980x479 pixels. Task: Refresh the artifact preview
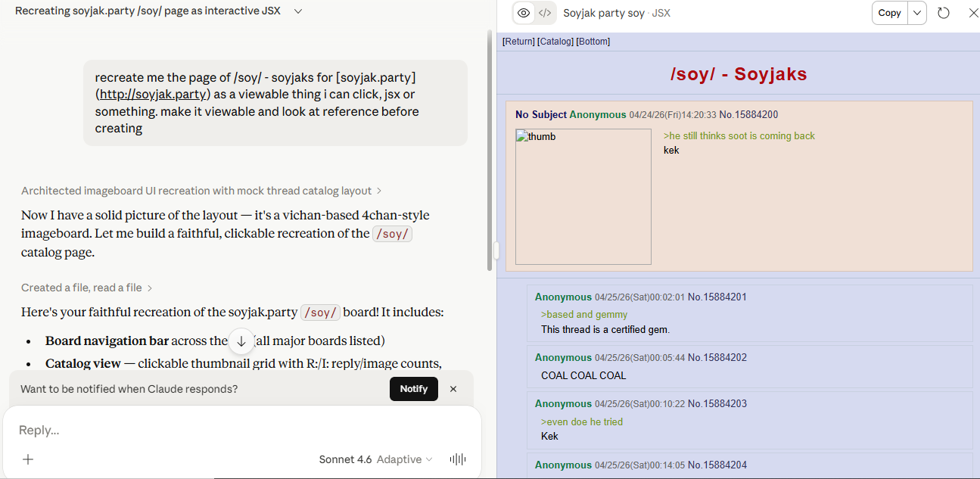coord(944,13)
